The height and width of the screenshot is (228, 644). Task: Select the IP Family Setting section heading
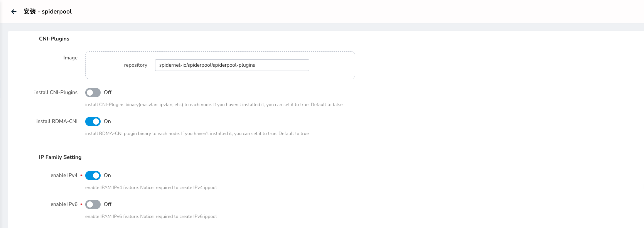[x=60, y=157]
